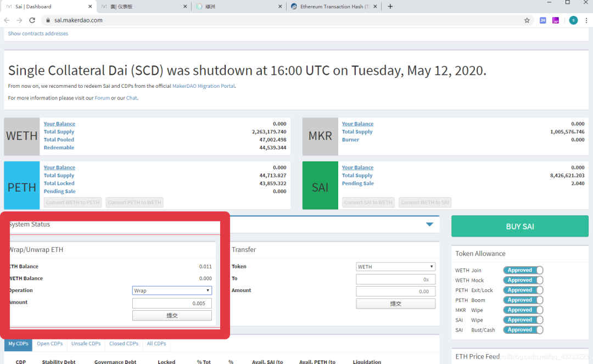Click the MKR Your Balance link
593x364 pixels.
(x=358, y=124)
